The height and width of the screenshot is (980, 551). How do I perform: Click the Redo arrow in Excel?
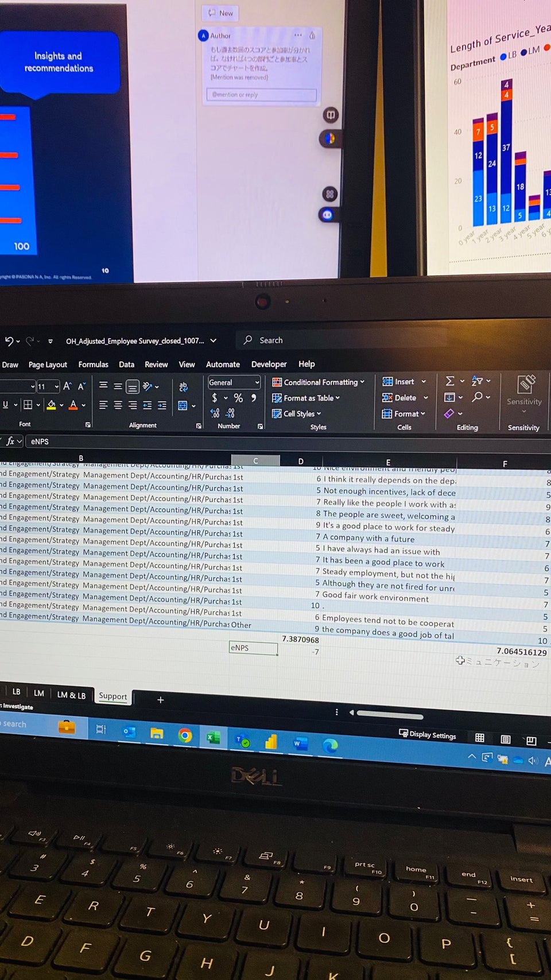(x=30, y=341)
